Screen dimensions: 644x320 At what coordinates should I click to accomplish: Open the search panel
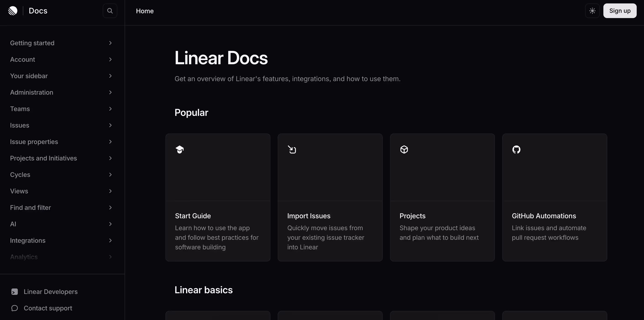pos(110,11)
